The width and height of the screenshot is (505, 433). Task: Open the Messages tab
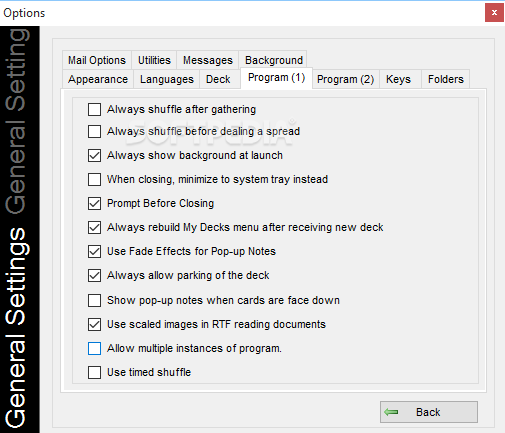(208, 60)
